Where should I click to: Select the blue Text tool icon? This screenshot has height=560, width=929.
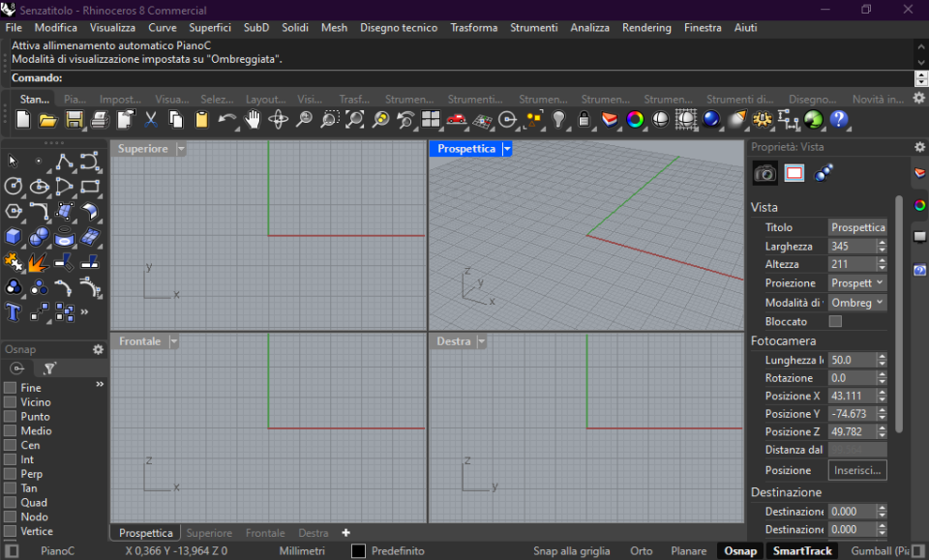point(13,311)
